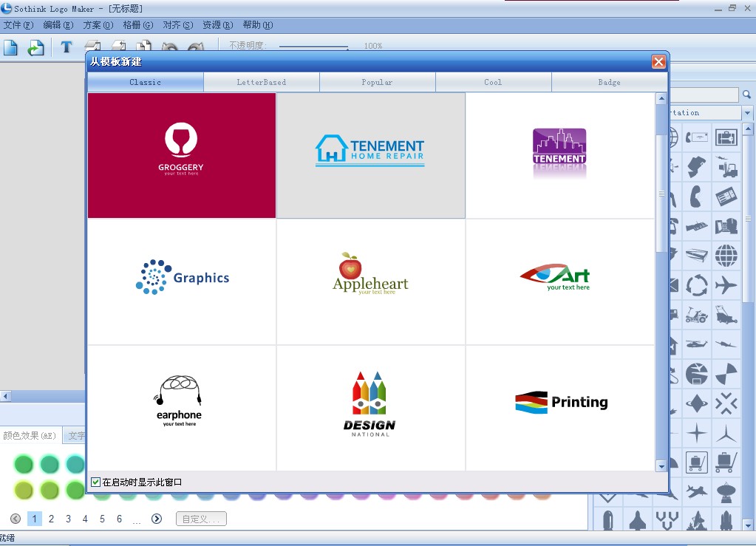This screenshot has height=546, width=756.
Task: Open the 格栅(G) menu
Action: coord(138,25)
